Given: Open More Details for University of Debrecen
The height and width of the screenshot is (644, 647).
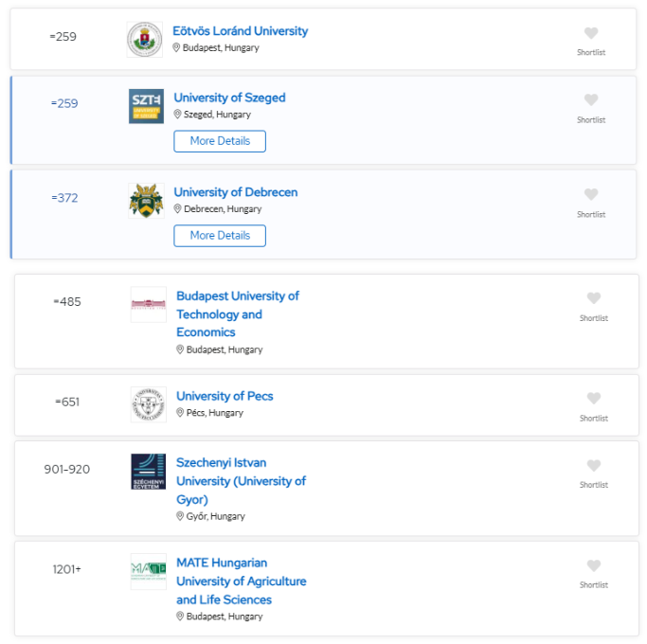Looking at the screenshot, I should (x=220, y=236).
